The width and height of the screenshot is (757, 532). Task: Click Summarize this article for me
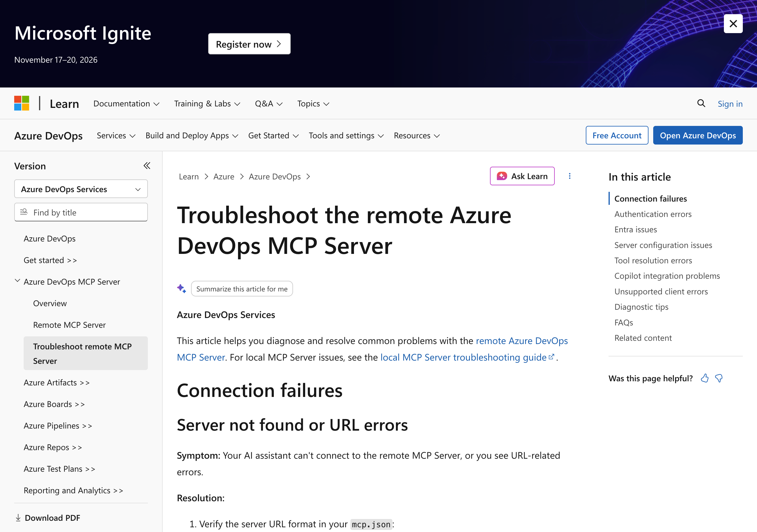pyautogui.click(x=242, y=289)
